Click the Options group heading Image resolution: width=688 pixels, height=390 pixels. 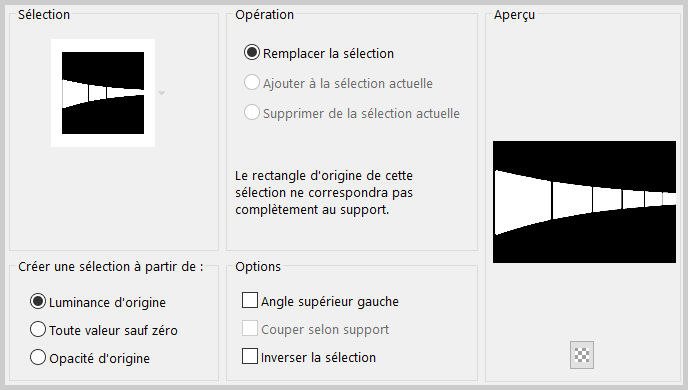click(258, 267)
